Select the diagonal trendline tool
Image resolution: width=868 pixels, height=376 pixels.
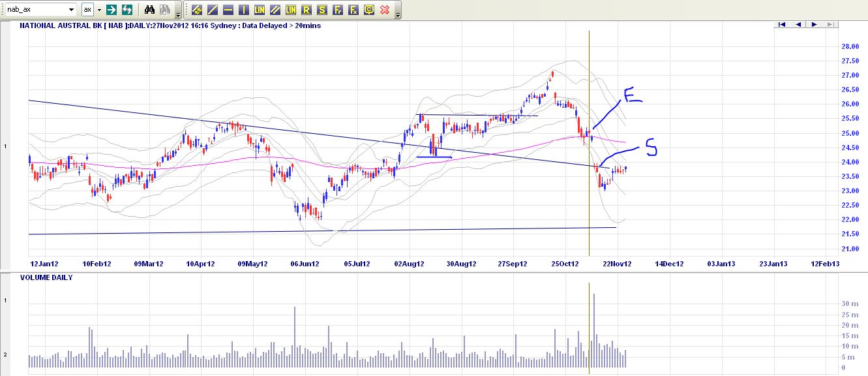click(213, 10)
